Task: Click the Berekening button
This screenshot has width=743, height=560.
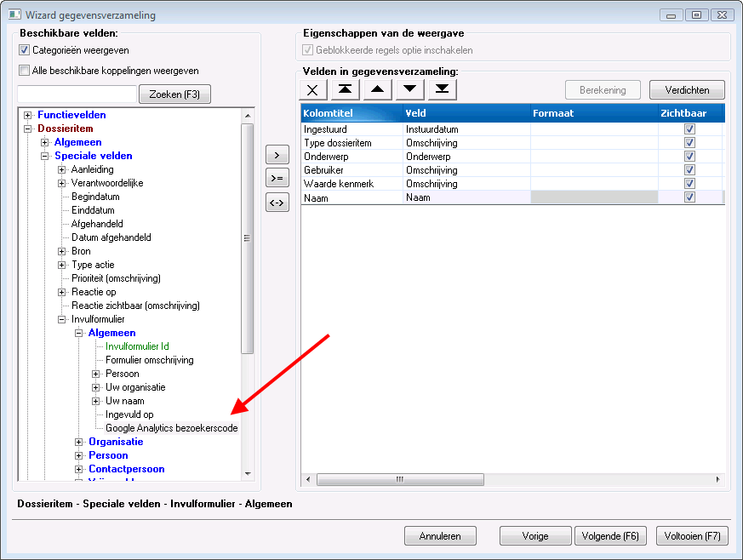Action: point(603,90)
